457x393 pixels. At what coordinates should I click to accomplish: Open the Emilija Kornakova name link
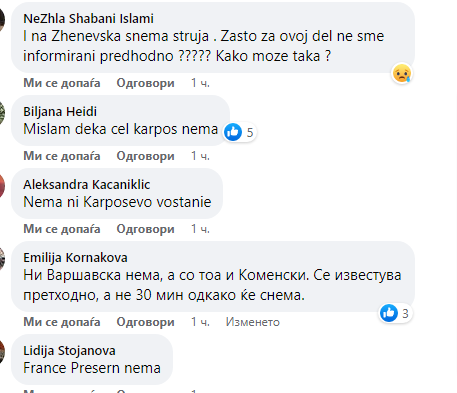click(x=75, y=257)
